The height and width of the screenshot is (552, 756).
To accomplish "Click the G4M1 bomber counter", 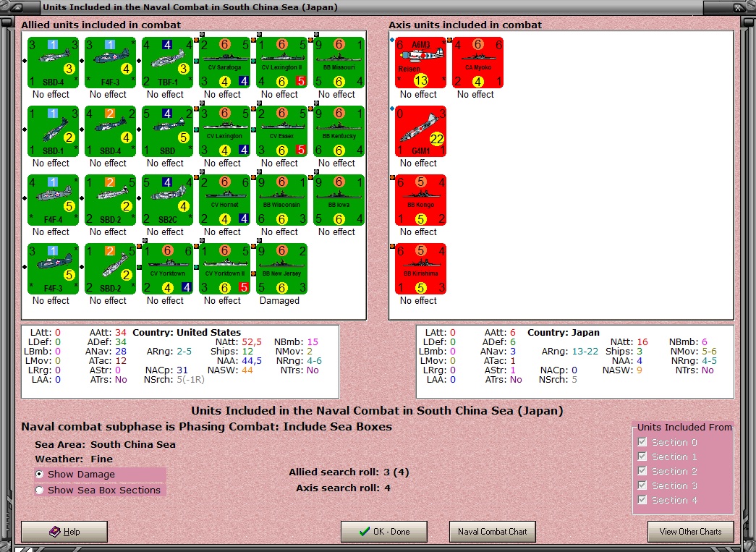I will click(420, 131).
